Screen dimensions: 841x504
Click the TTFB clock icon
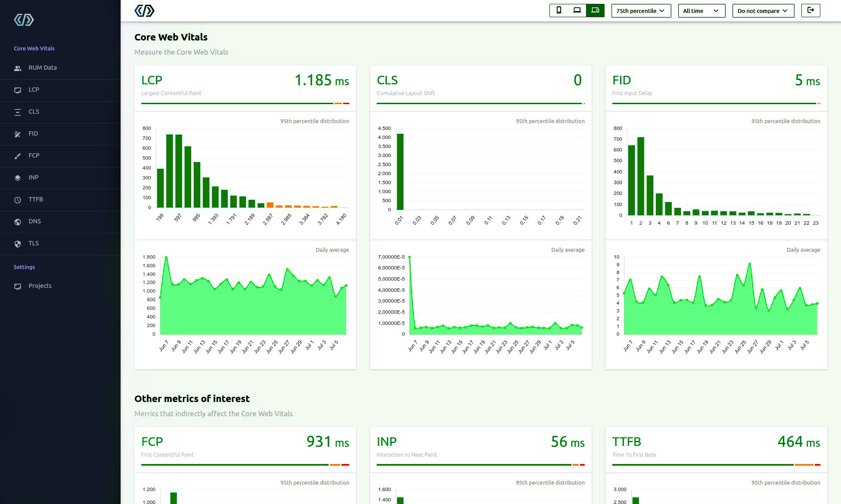17,200
